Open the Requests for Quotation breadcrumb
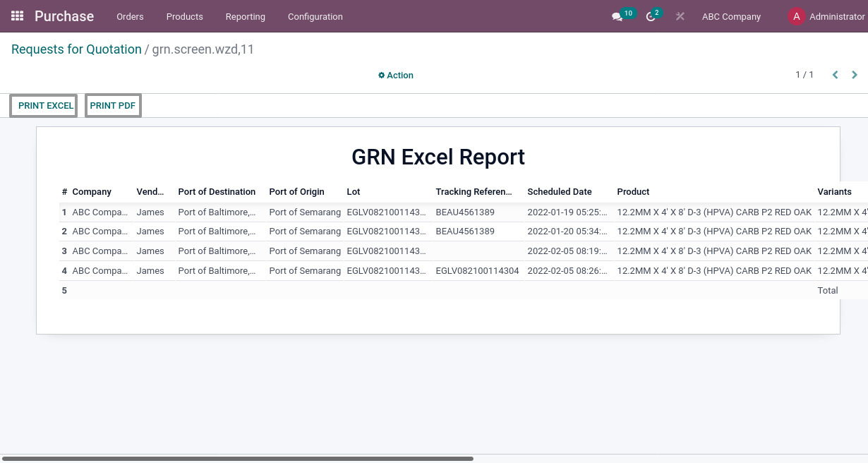The width and height of the screenshot is (868, 463). (76, 49)
